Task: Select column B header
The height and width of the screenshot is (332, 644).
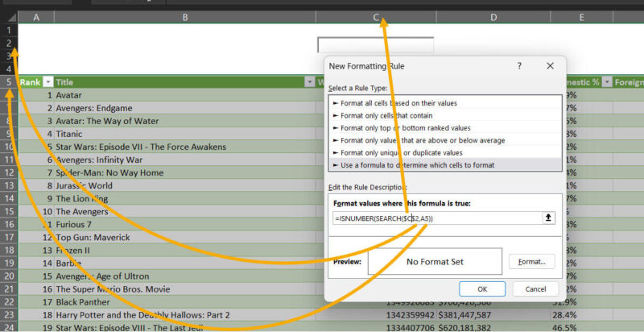Action: pyautogui.click(x=185, y=17)
